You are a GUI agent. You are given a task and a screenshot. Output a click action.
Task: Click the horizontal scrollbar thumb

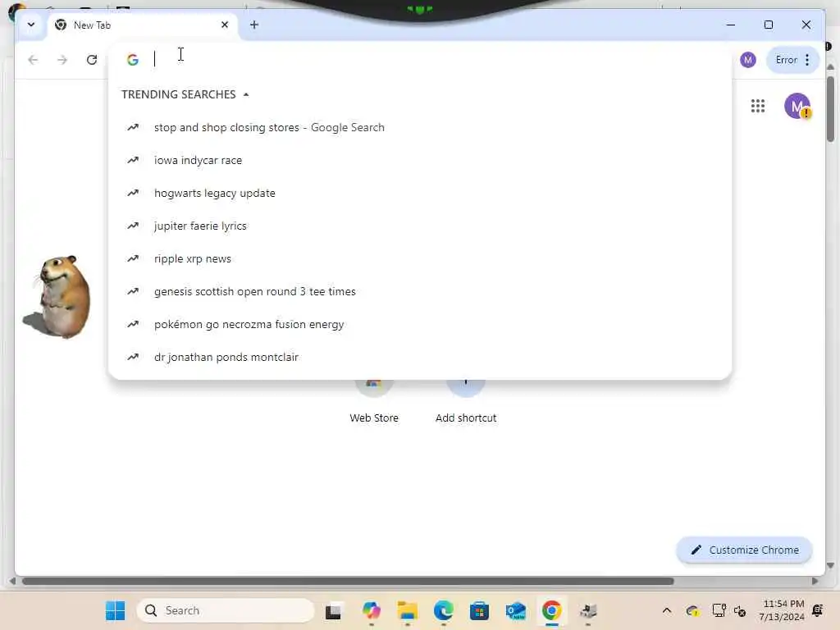[x=348, y=582]
